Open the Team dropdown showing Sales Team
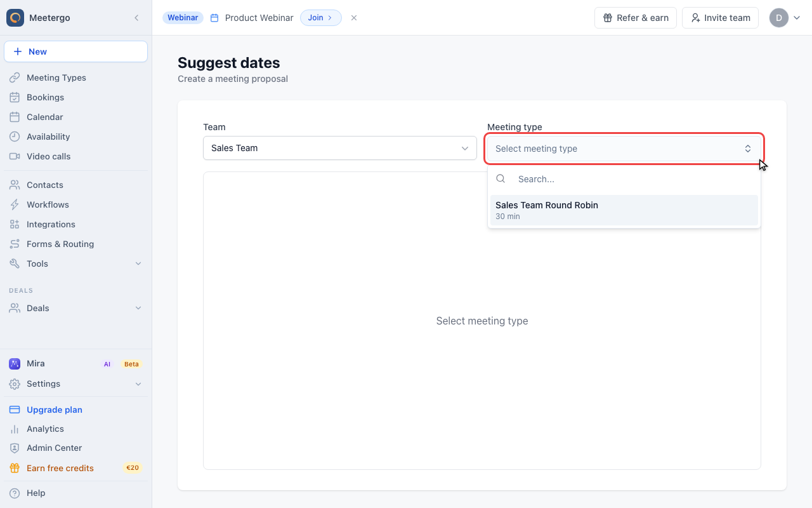The width and height of the screenshot is (812, 508). click(340, 148)
